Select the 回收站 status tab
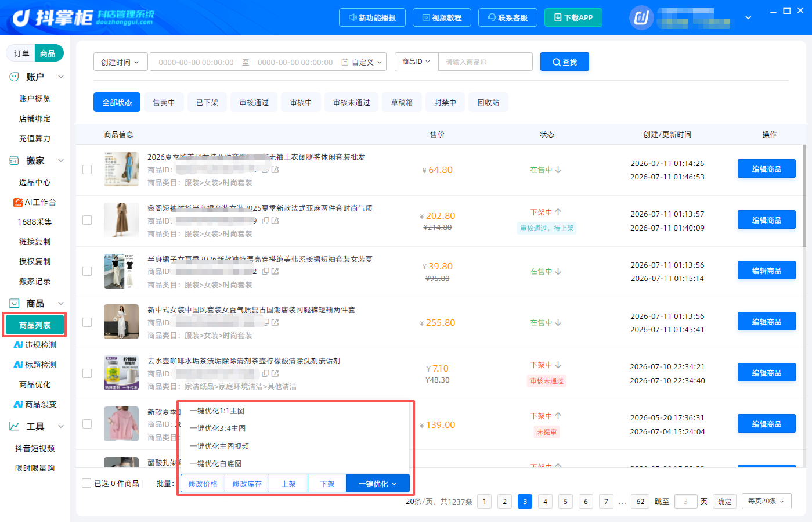Screen dimensions: 812x522 (x=488, y=102)
